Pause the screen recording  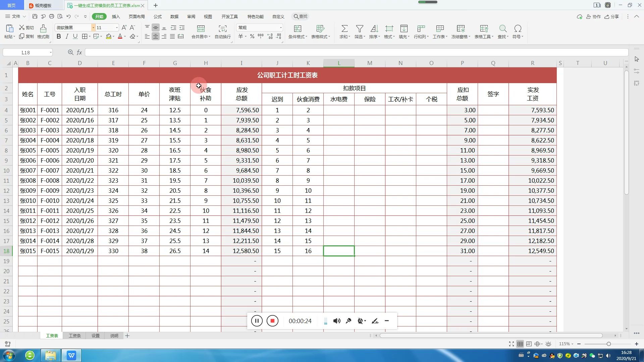point(257,321)
